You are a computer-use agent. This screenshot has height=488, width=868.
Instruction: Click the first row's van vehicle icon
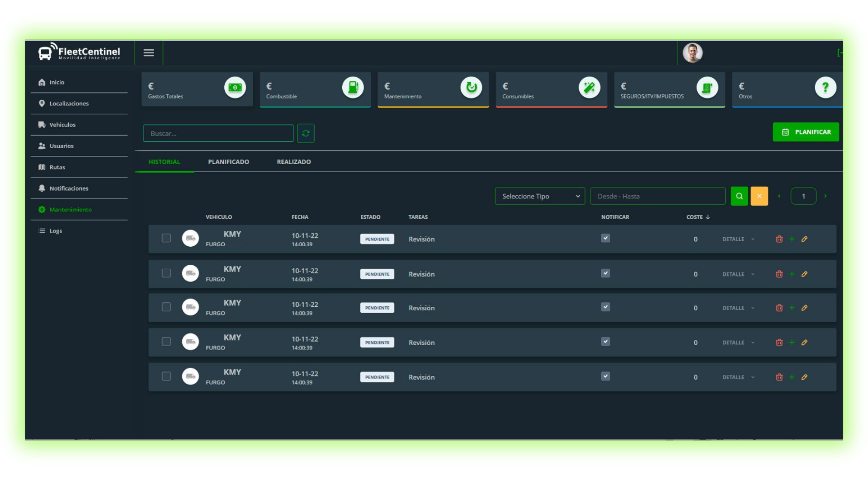[x=190, y=238]
